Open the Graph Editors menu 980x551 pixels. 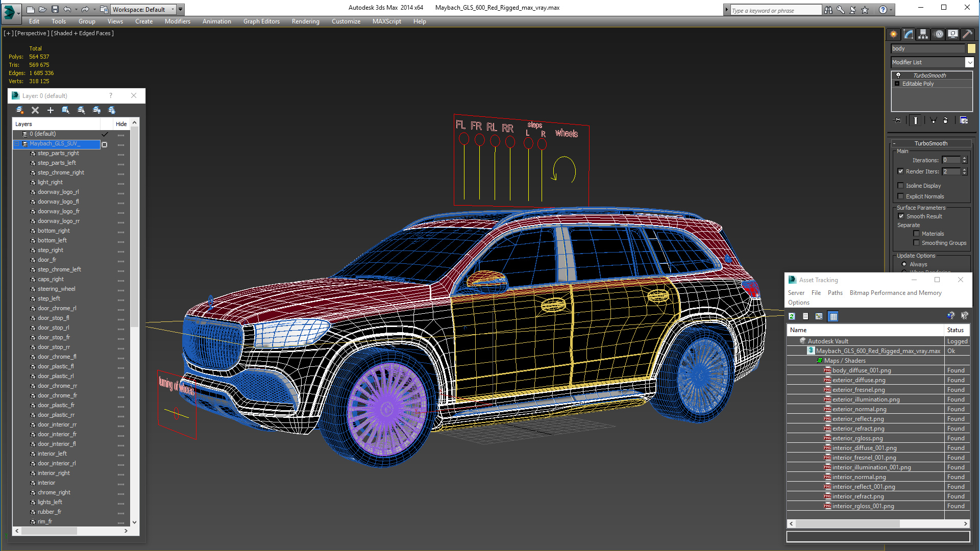[x=261, y=21]
